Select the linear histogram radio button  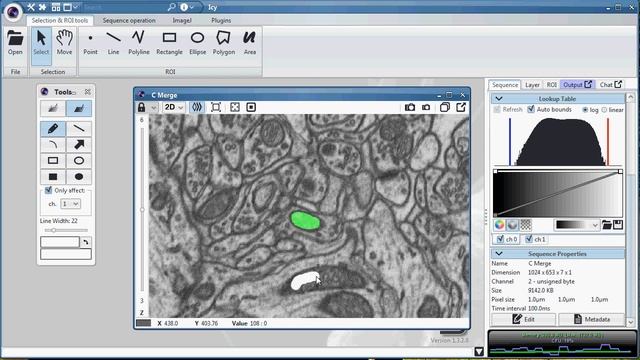604,110
